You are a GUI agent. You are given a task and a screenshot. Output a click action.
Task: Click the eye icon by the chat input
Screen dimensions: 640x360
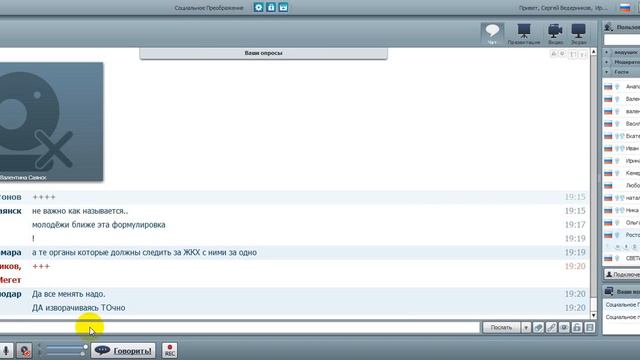point(564,327)
